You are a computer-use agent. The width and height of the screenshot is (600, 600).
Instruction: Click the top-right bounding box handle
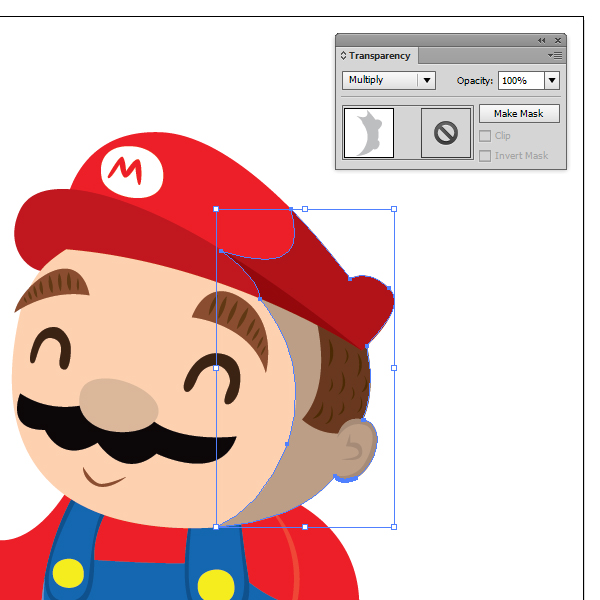pyautogui.click(x=394, y=209)
